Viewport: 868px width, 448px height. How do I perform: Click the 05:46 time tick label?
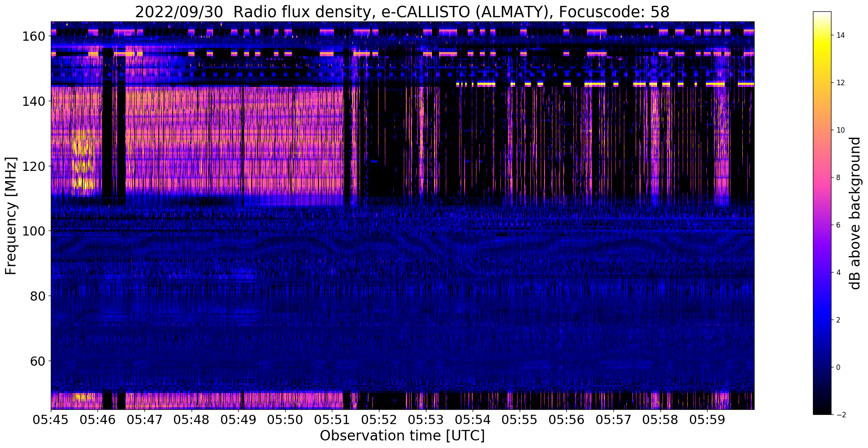point(98,420)
